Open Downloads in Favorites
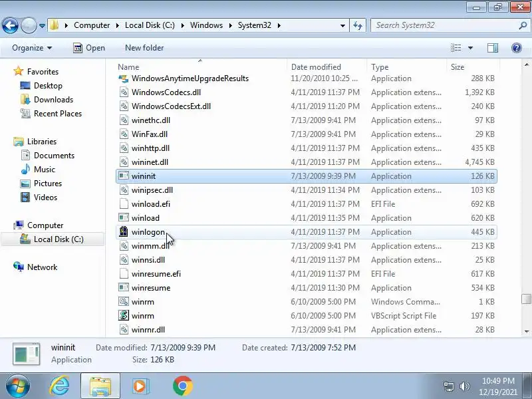This screenshot has width=532, height=399. point(53,99)
